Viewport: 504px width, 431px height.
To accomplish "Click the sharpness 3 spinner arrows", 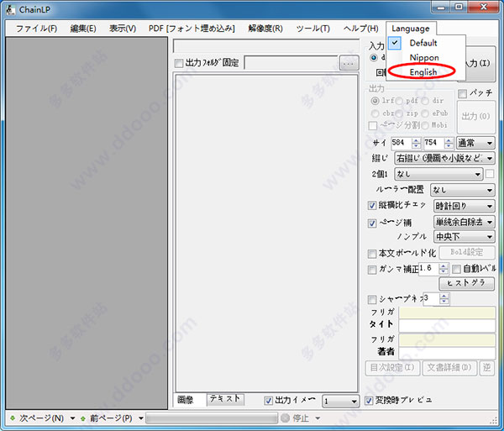I will click(x=444, y=299).
